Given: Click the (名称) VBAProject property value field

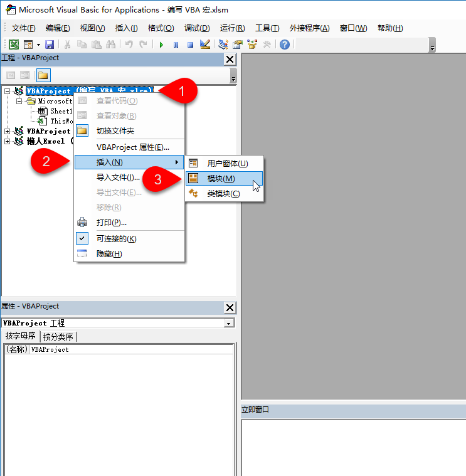Looking at the screenshot, I should (x=125, y=349).
